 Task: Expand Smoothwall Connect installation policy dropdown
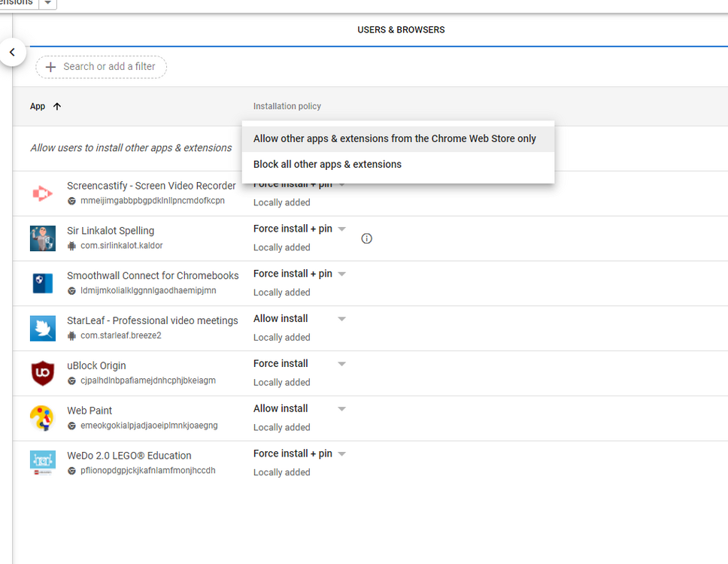(x=341, y=274)
